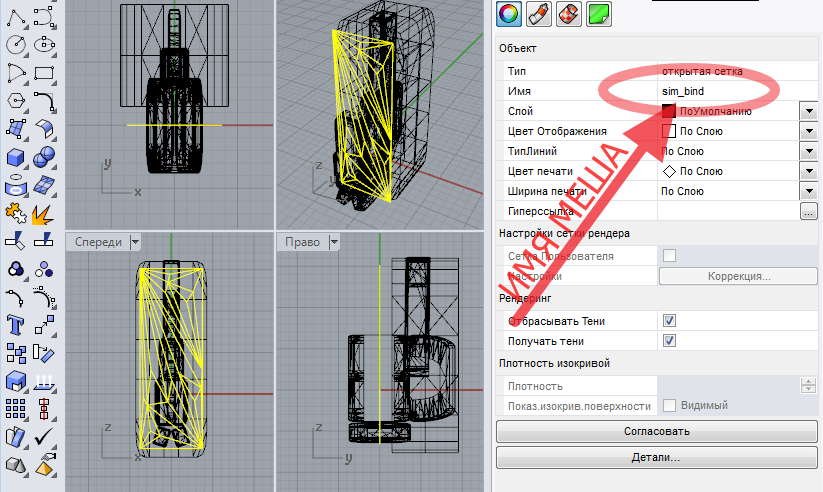Select the Circle drawing tool
Image resolution: width=823 pixels, height=492 pixels.
(16, 44)
